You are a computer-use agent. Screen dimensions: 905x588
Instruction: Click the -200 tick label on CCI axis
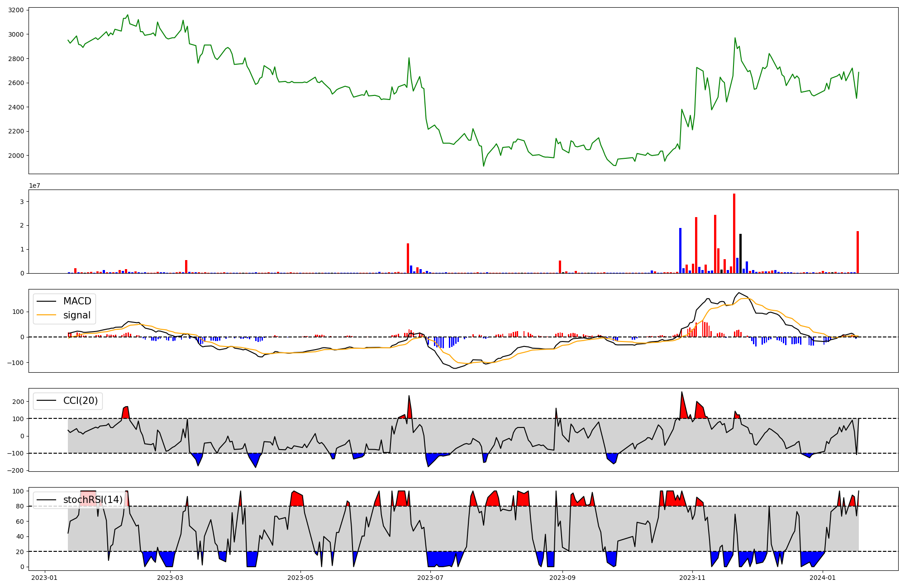point(14,471)
